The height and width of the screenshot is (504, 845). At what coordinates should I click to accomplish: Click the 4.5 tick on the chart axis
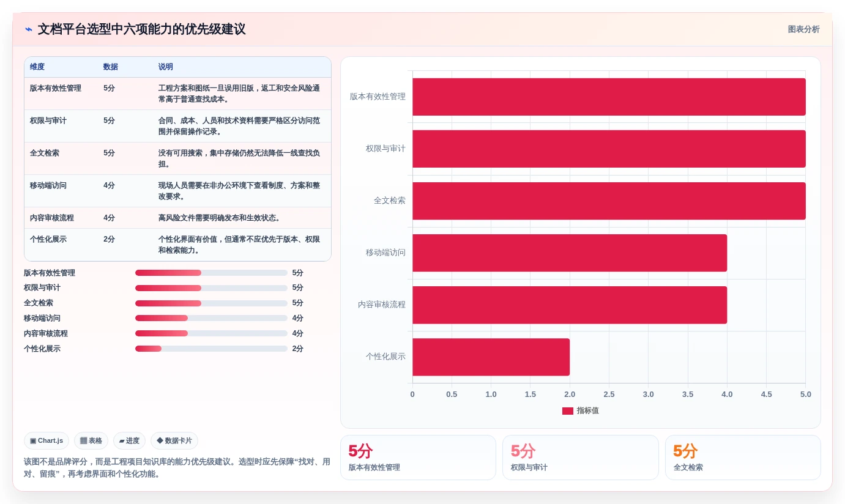click(x=767, y=395)
